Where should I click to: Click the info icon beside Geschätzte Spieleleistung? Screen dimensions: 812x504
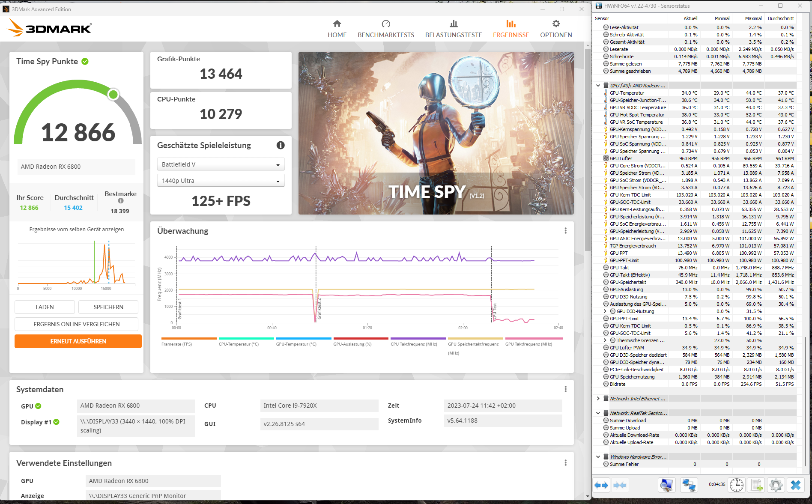click(281, 145)
